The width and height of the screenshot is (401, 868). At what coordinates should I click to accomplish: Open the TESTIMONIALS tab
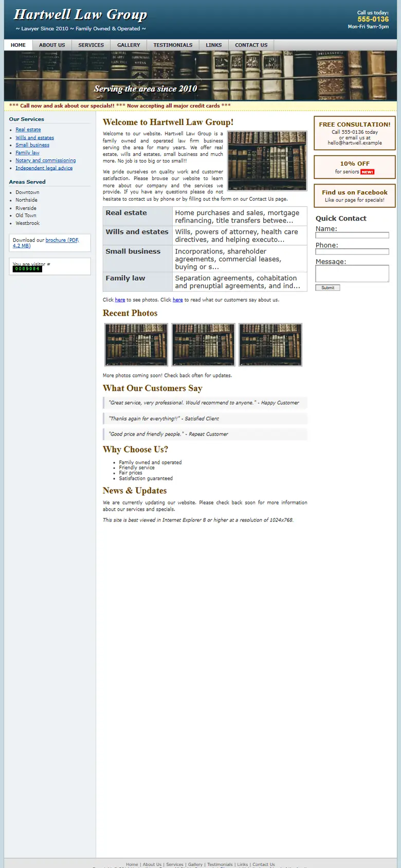(173, 45)
